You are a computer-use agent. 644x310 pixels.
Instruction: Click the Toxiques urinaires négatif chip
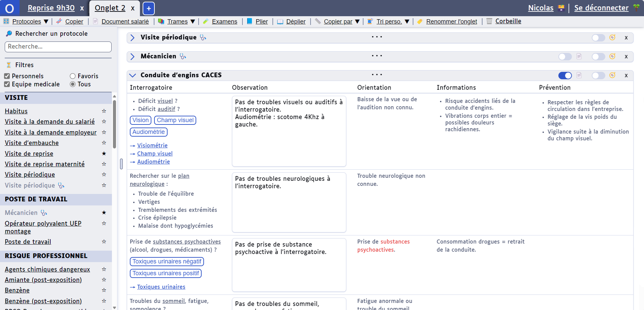pyautogui.click(x=167, y=261)
